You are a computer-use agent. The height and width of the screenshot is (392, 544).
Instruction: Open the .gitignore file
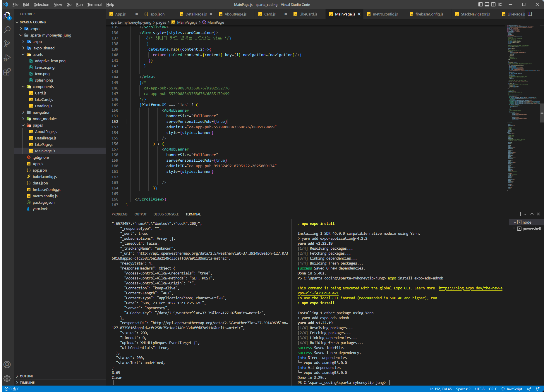[41, 158]
